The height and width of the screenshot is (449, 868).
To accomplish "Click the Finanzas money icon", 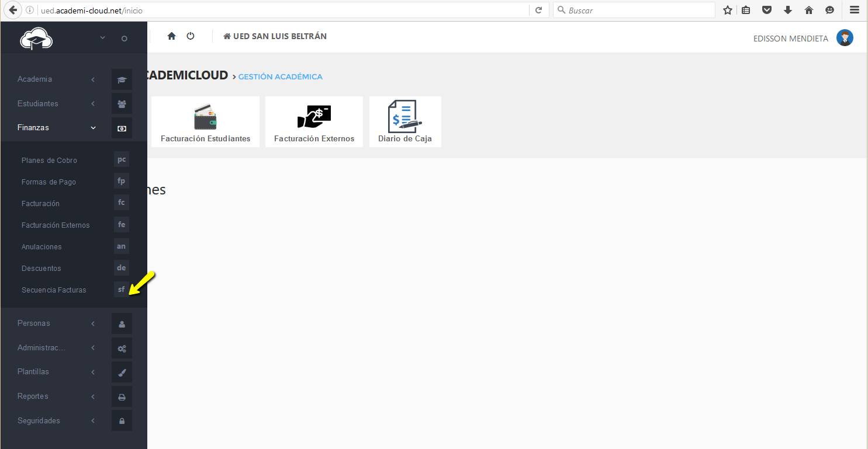I will coord(122,128).
